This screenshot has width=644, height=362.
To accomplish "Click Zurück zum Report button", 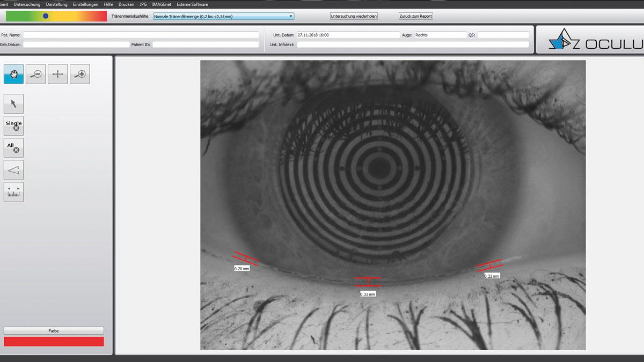I will click(416, 16).
